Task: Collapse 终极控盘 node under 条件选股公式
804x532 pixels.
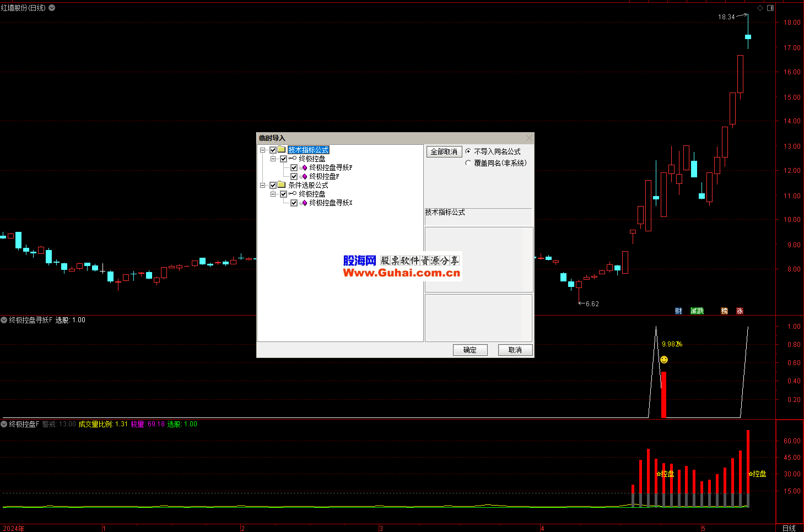Action: [x=273, y=194]
